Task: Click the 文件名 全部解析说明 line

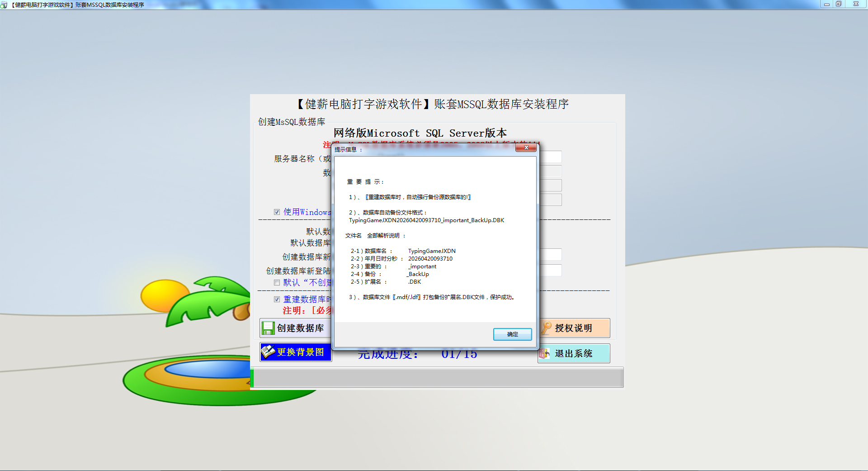Action: tap(376, 236)
